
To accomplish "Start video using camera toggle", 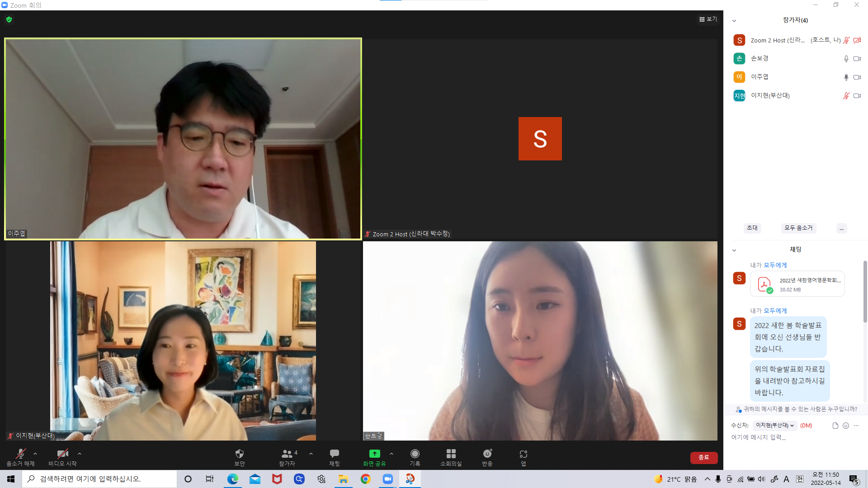I will (62, 454).
